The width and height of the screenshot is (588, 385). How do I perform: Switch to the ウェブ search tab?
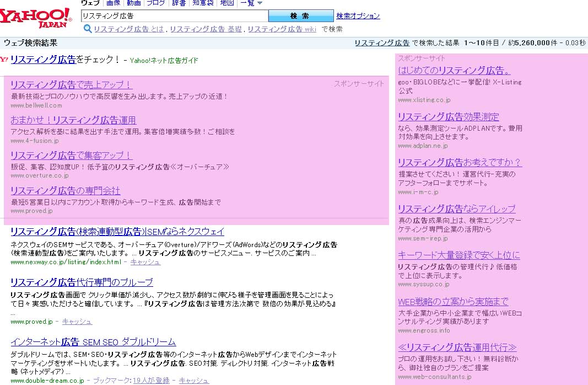coord(90,3)
